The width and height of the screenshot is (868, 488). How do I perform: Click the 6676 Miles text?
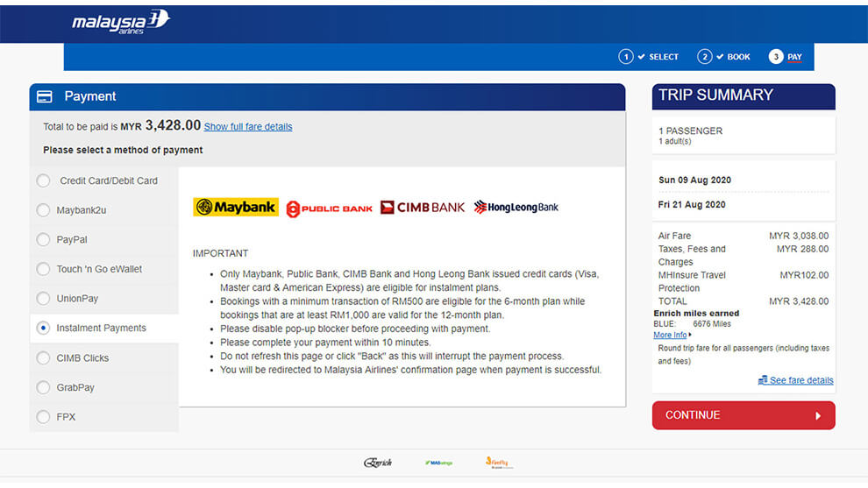pos(712,324)
